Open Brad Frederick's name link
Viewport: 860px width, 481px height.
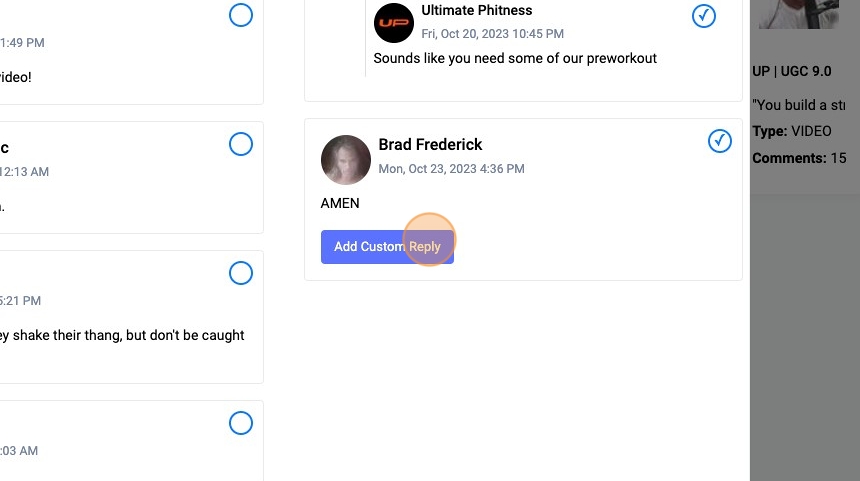pos(430,145)
